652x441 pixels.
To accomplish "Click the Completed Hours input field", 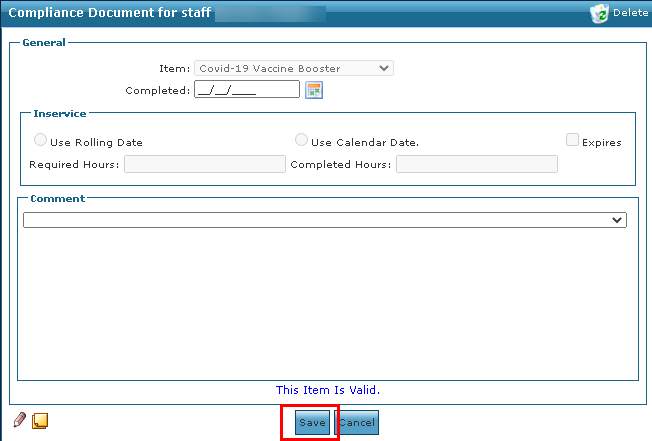I will click(477, 164).
